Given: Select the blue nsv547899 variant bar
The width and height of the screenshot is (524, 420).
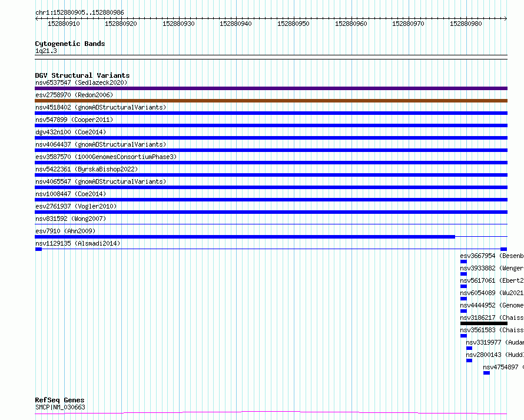Looking at the screenshot, I should 271,125.
